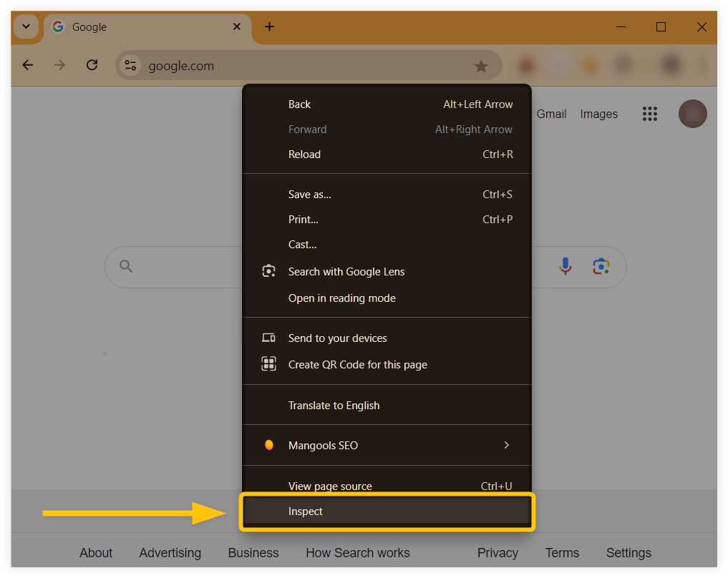Choose Open in reading mode

pos(387,298)
